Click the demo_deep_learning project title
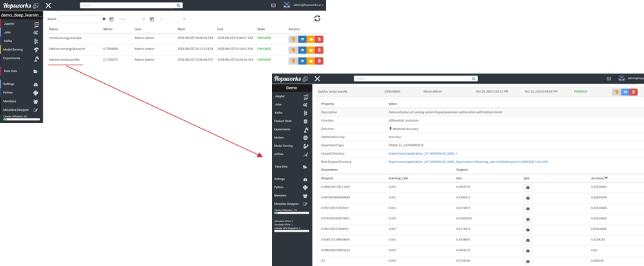Viewport: 644px width, 266px height. pyautogui.click(x=21, y=15)
